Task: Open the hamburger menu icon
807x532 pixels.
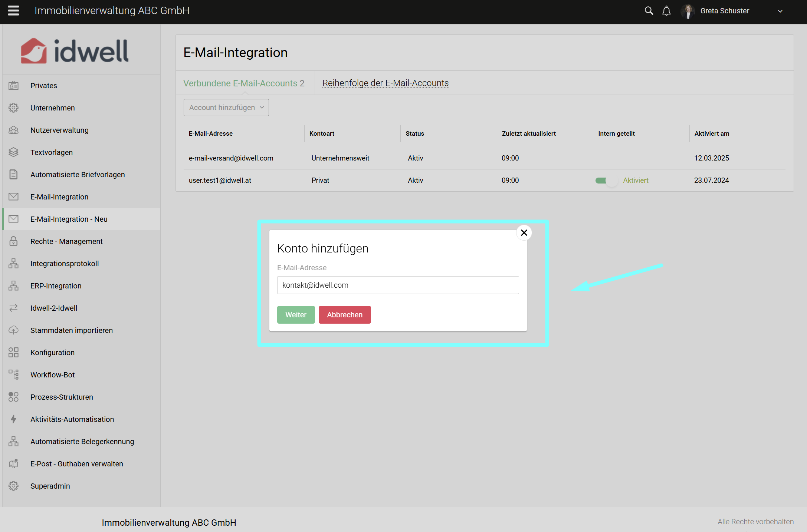Action: 13,11
